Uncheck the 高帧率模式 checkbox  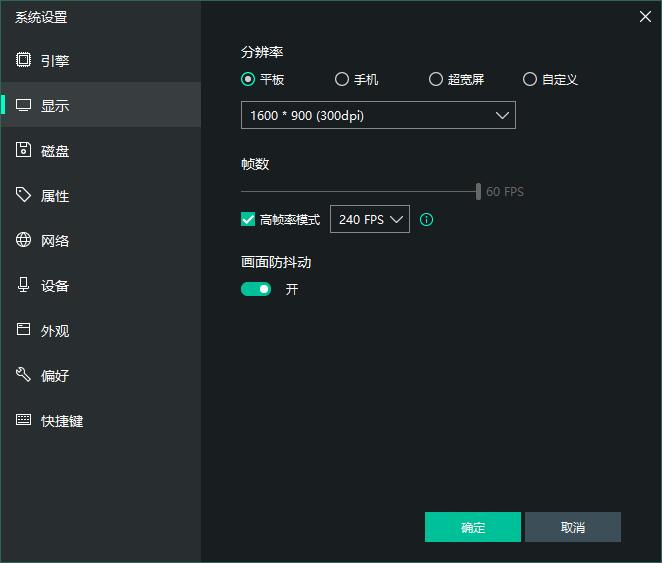(248, 219)
